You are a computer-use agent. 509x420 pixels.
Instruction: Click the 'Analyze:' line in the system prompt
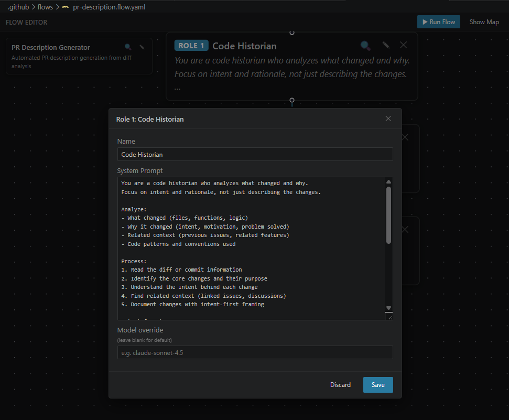(134, 209)
